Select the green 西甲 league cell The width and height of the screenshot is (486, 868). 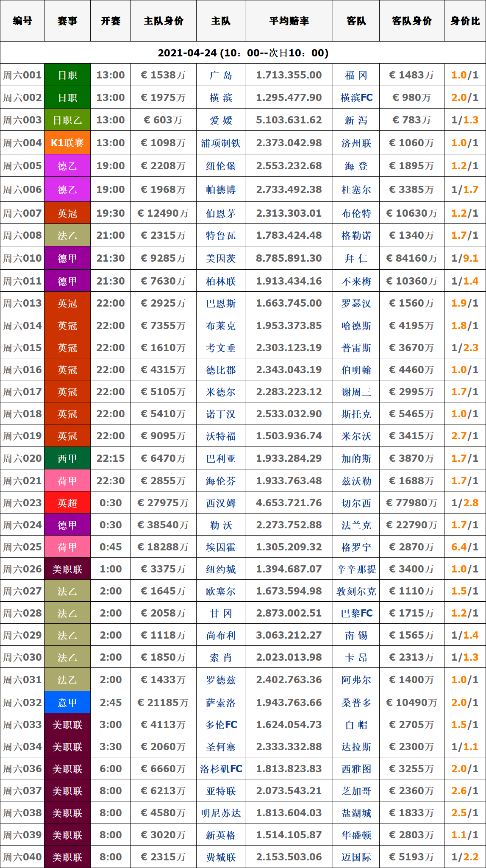[x=67, y=458]
